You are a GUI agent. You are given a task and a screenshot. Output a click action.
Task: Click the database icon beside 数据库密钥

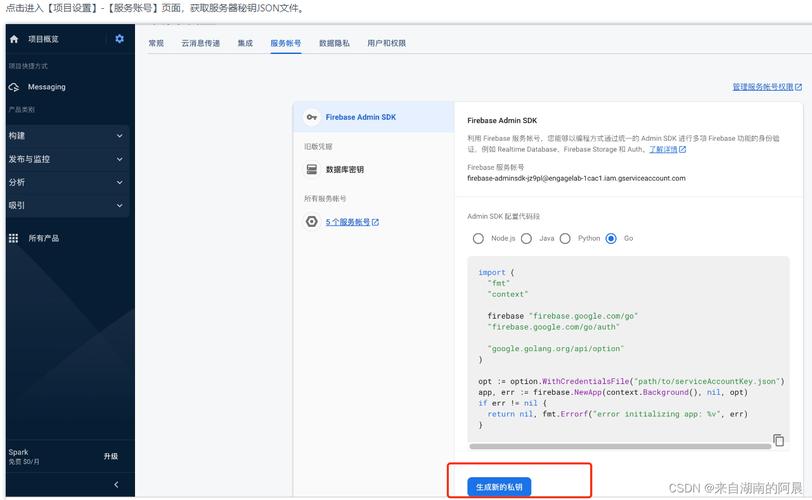coord(312,169)
